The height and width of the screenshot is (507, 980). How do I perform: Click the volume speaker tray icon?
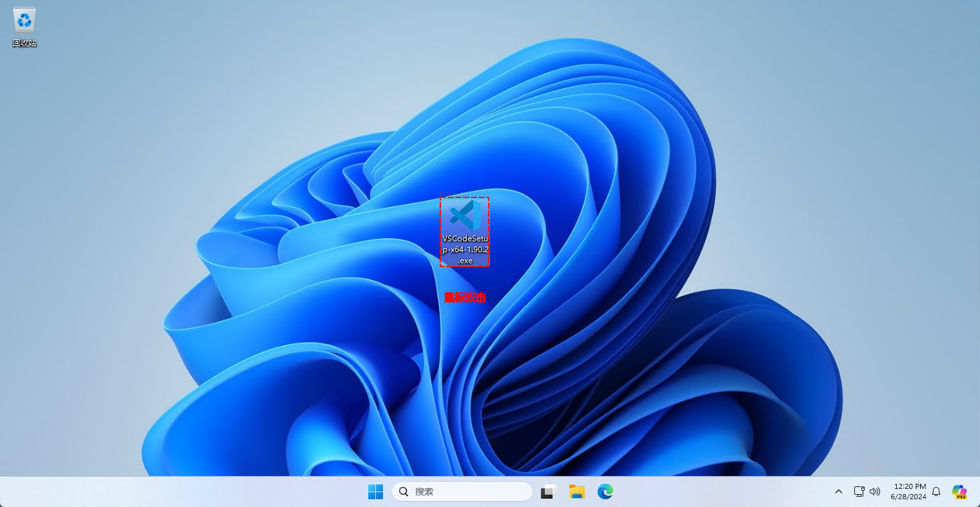(x=875, y=492)
